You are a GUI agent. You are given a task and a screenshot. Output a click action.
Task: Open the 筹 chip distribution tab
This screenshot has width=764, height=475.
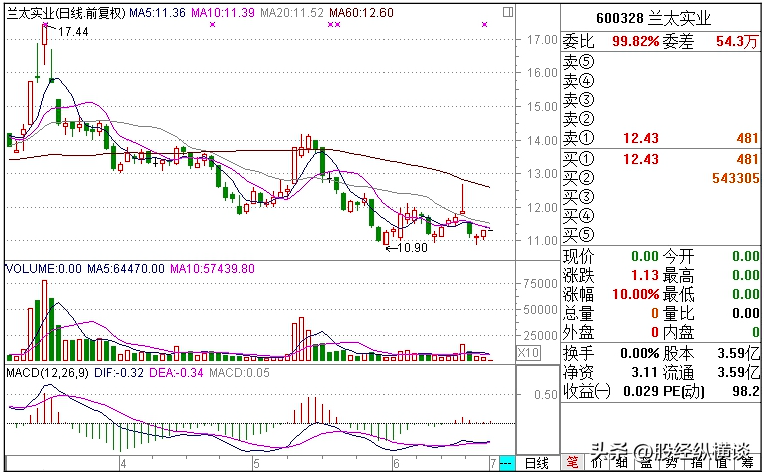[x=746, y=464]
